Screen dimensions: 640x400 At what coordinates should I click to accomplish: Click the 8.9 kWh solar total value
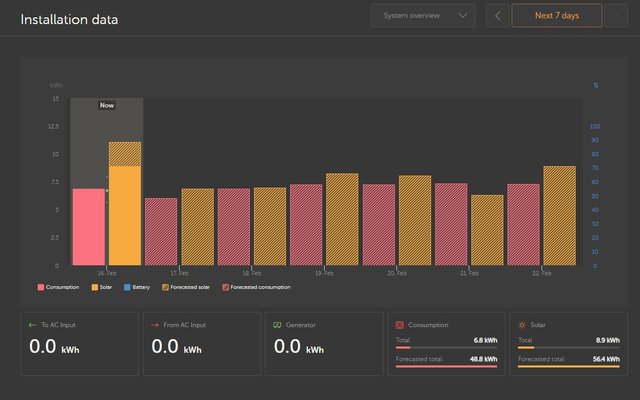608,340
